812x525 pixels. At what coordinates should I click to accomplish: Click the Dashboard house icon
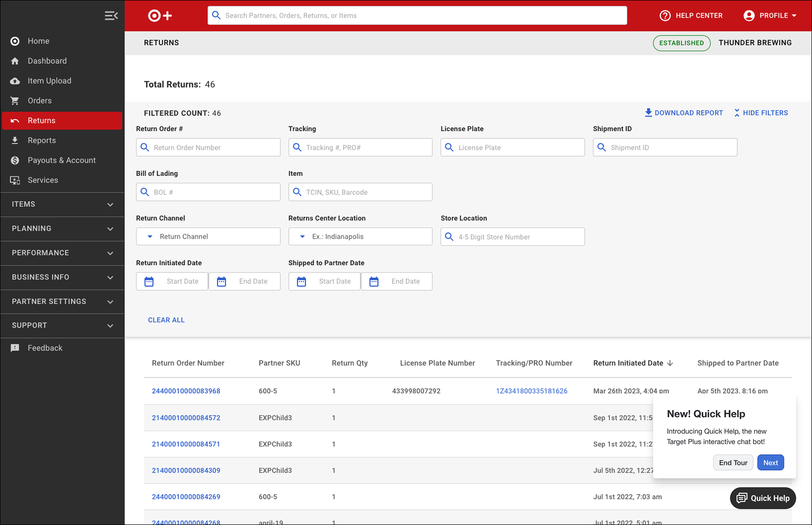tap(15, 61)
